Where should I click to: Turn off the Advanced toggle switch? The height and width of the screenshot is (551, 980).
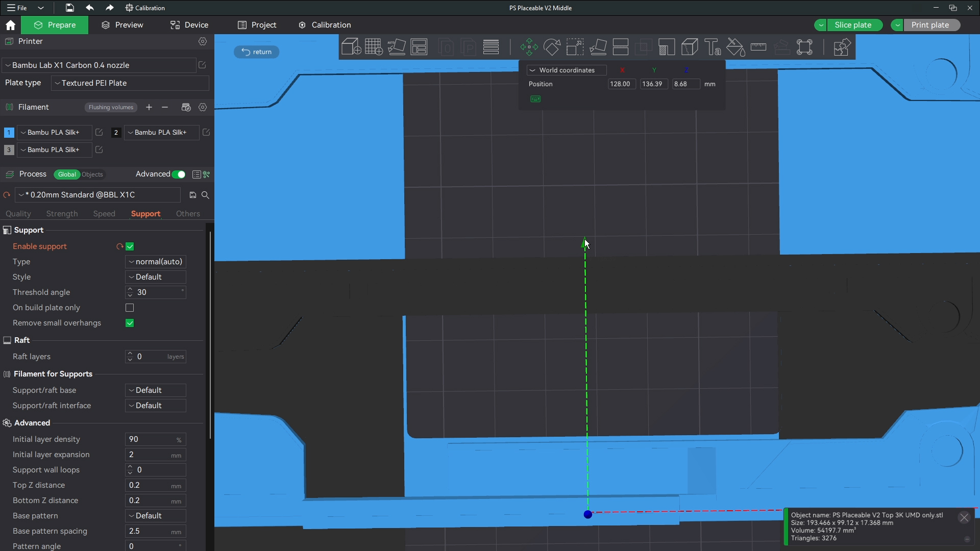pyautogui.click(x=179, y=174)
